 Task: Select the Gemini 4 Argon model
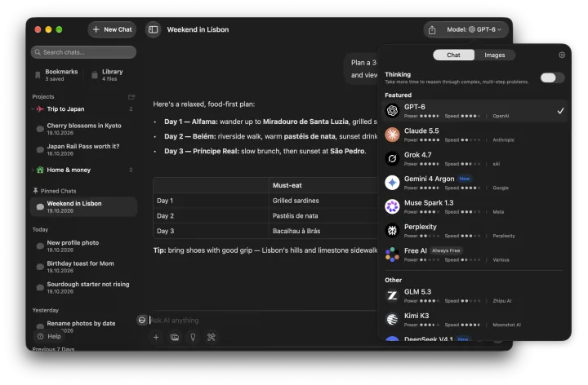pos(474,183)
